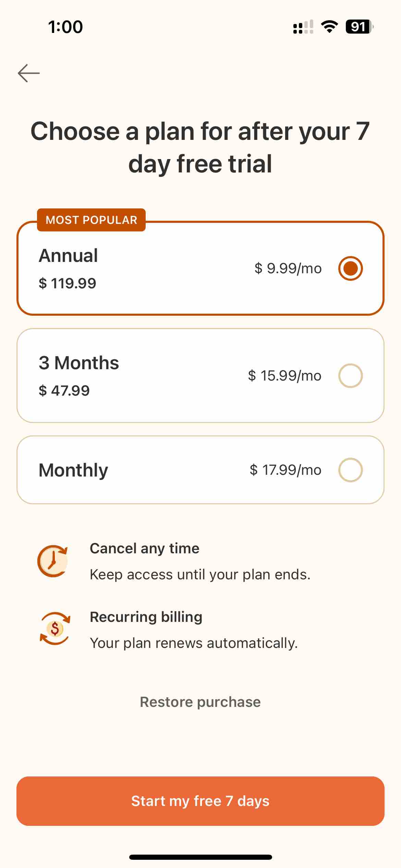Choose the 3 Months plan card title
This screenshot has height=868, width=401.
click(79, 363)
